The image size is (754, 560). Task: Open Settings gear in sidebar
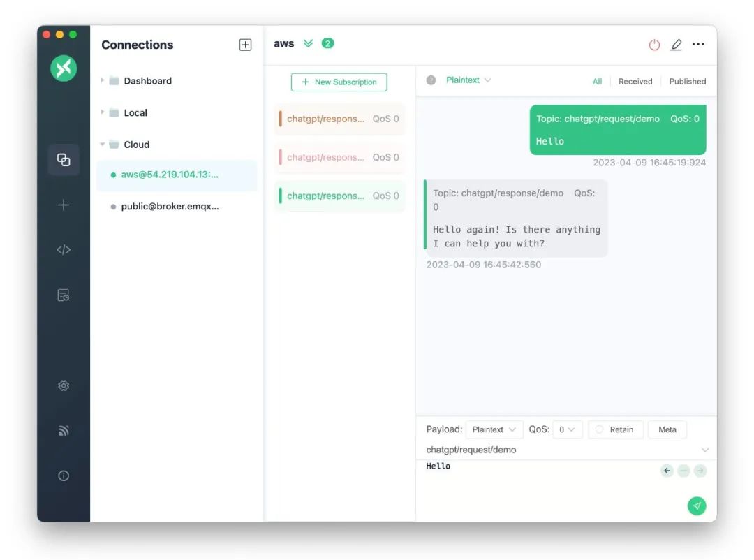(64, 385)
